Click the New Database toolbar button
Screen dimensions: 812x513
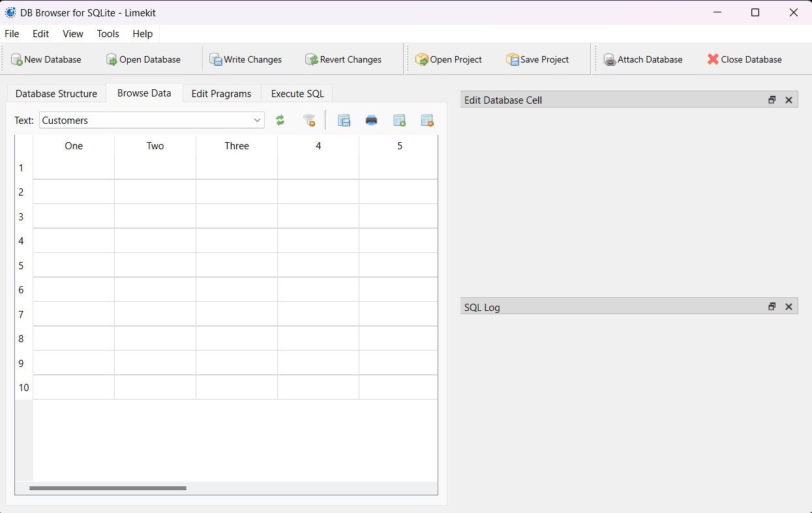point(46,59)
